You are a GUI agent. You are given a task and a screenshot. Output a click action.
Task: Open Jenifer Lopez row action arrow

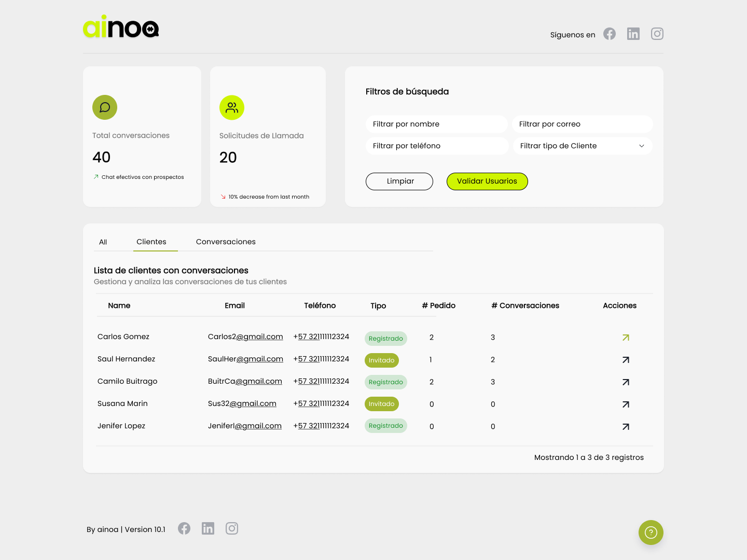click(626, 427)
